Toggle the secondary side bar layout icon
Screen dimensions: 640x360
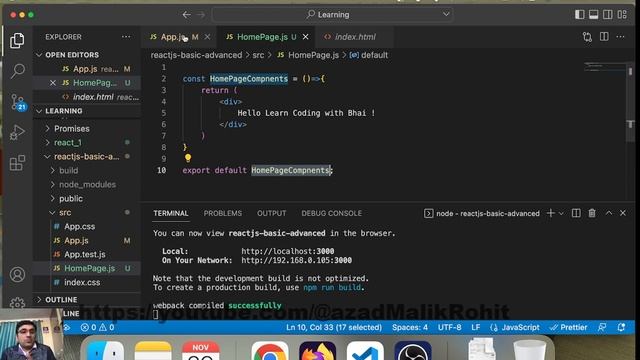click(x=607, y=15)
